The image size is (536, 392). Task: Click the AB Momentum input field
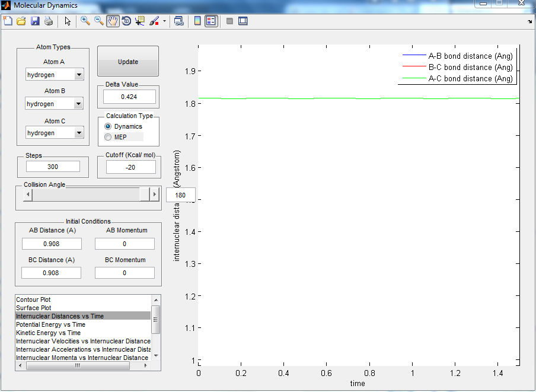click(125, 244)
